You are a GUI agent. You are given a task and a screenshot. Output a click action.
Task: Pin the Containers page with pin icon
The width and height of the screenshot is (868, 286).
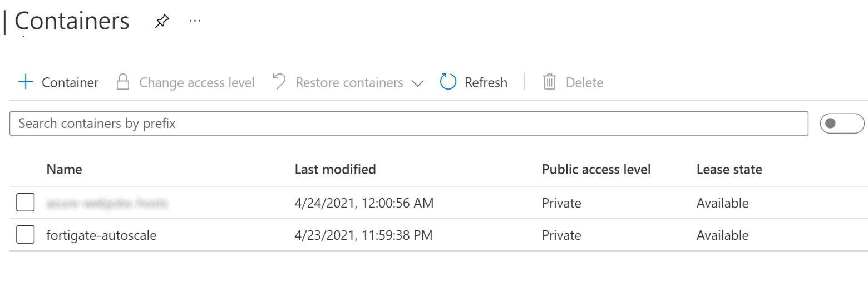(x=162, y=21)
